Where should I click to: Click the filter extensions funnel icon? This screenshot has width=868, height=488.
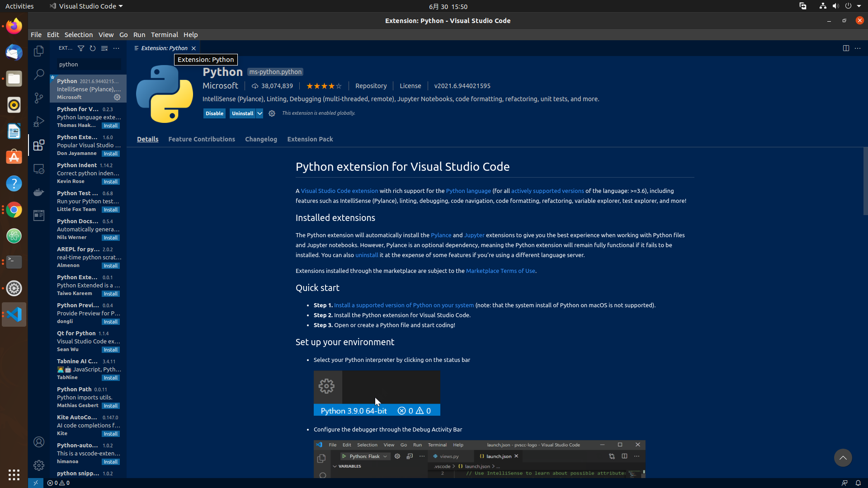tap(81, 48)
